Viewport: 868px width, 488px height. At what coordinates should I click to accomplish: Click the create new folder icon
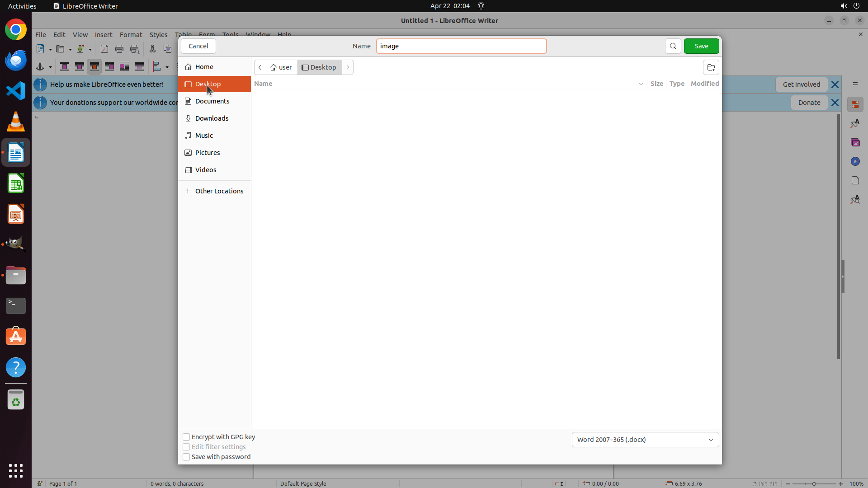711,67
